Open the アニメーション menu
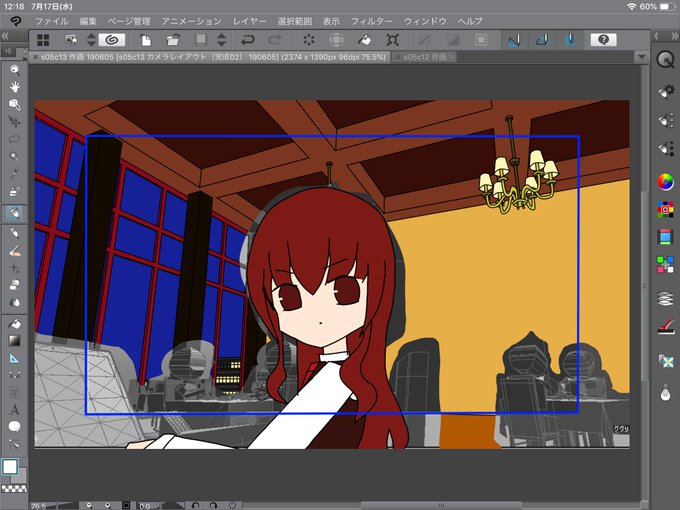This screenshot has width=680, height=510. point(191,21)
